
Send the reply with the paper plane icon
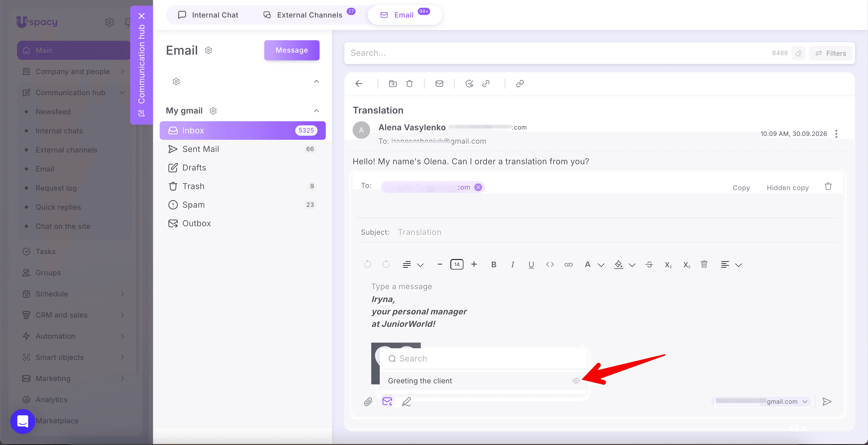pyautogui.click(x=827, y=401)
